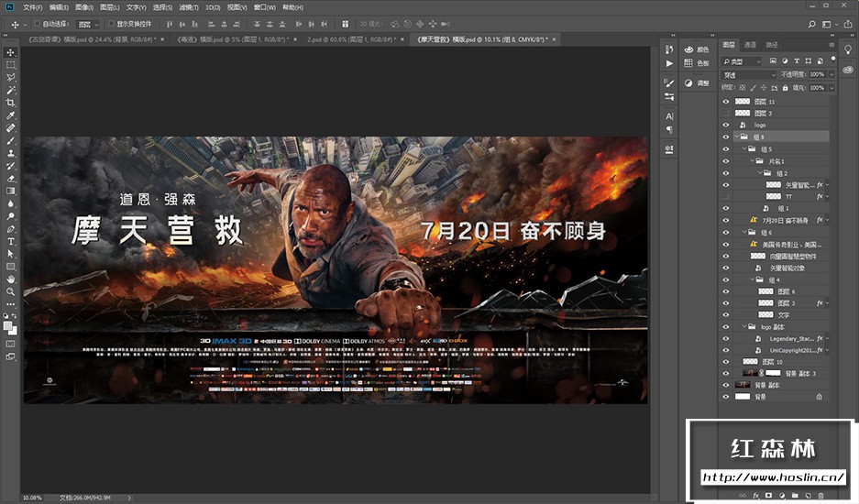Select the Horizontal Type tool
Image resolution: width=859 pixels, height=504 pixels.
point(10,242)
